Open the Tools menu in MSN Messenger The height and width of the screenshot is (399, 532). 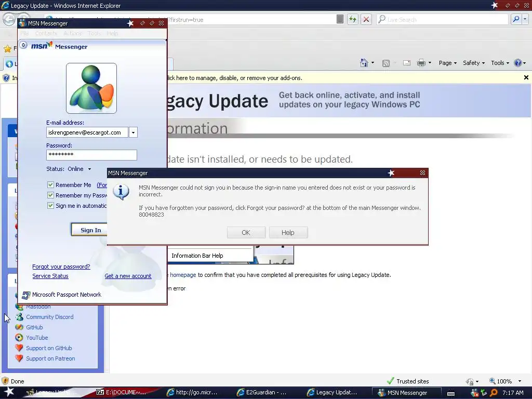(94, 33)
